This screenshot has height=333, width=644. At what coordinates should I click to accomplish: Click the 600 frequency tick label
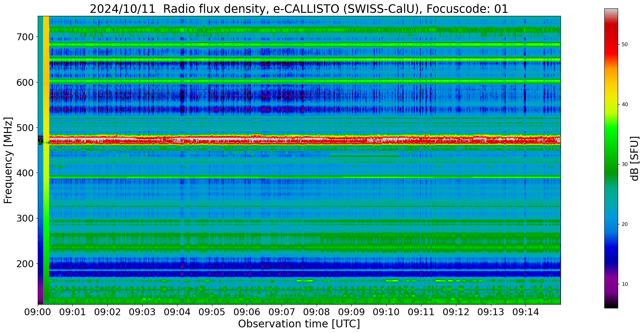click(x=25, y=82)
